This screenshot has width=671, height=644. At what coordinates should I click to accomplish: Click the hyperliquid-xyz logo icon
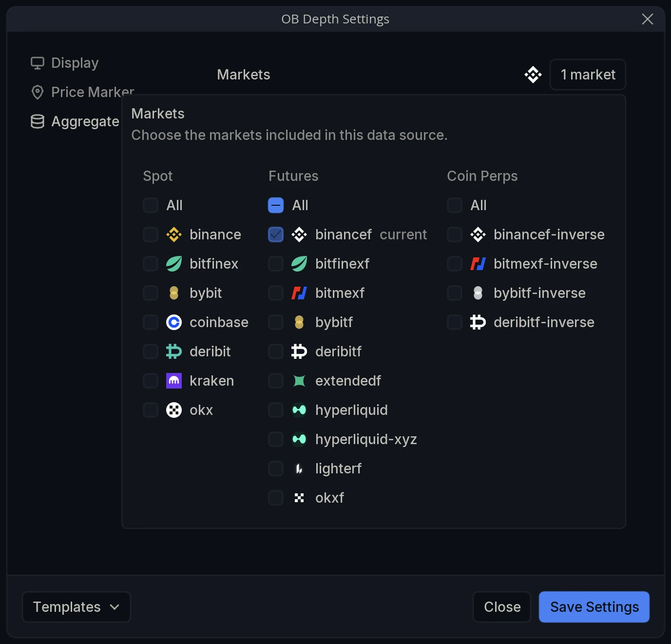[299, 439]
